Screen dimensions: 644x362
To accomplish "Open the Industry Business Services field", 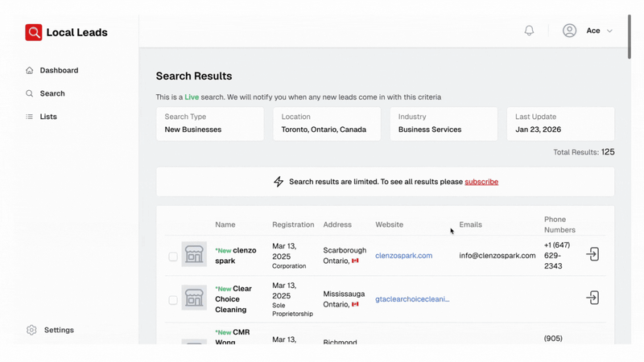I will (x=444, y=124).
